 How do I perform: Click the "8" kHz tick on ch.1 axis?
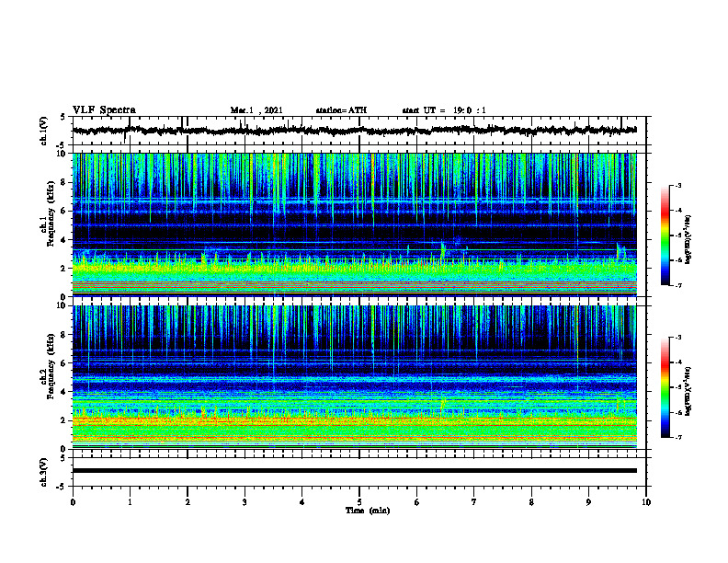click(63, 182)
